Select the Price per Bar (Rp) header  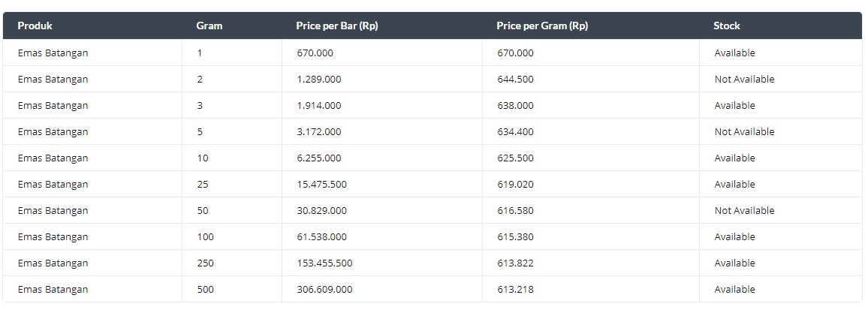[337, 26]
